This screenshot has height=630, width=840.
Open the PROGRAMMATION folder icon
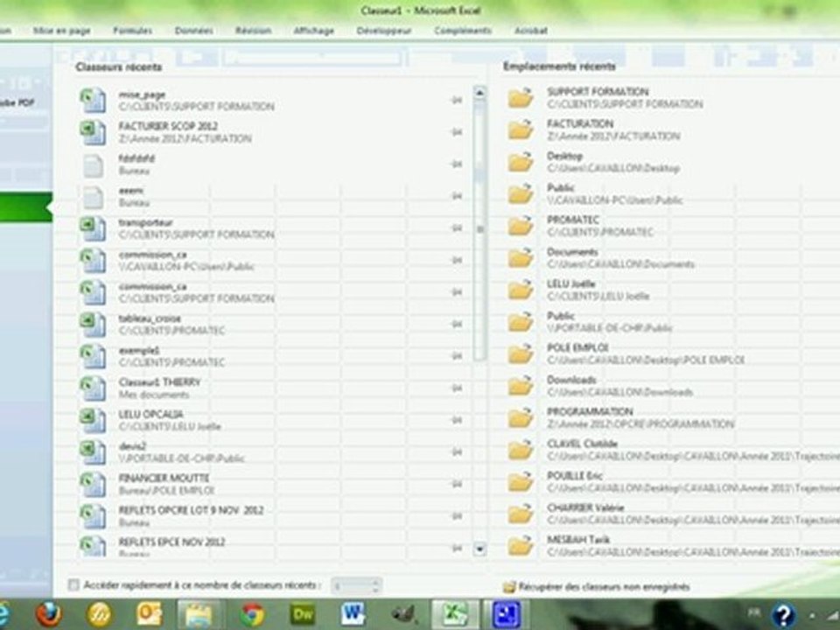(521, 417)
